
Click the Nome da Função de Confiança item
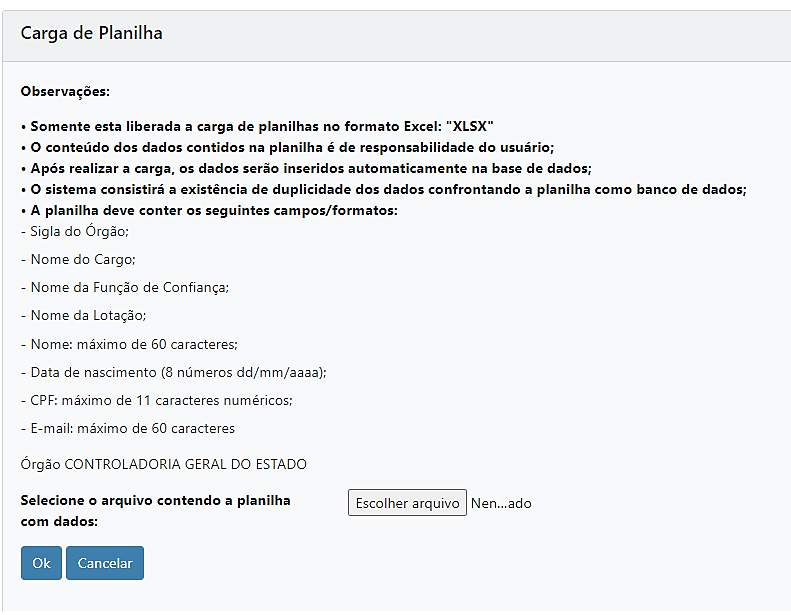coord(125,287)
